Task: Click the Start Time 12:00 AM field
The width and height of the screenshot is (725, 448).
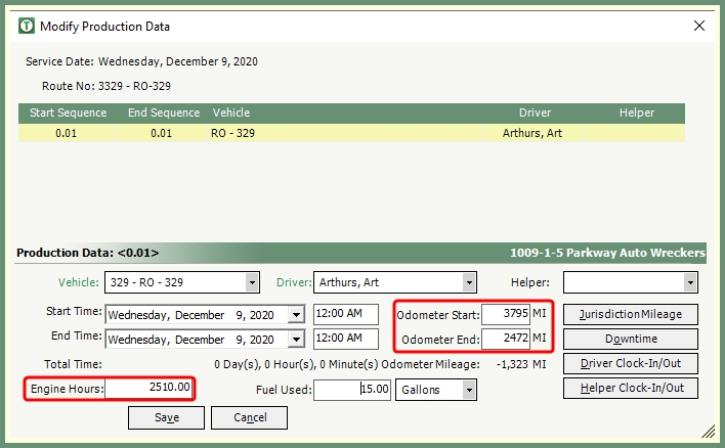Action: click(x=345, y=314)
